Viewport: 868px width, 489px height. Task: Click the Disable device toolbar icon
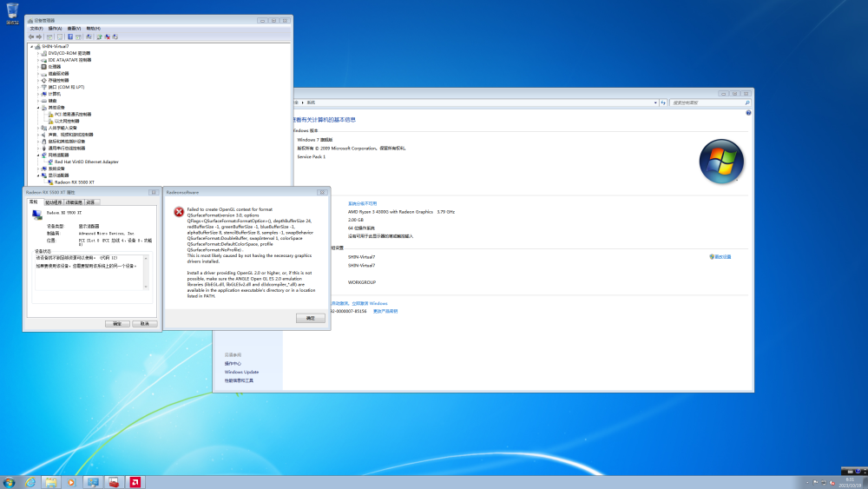tap(115, 36)
